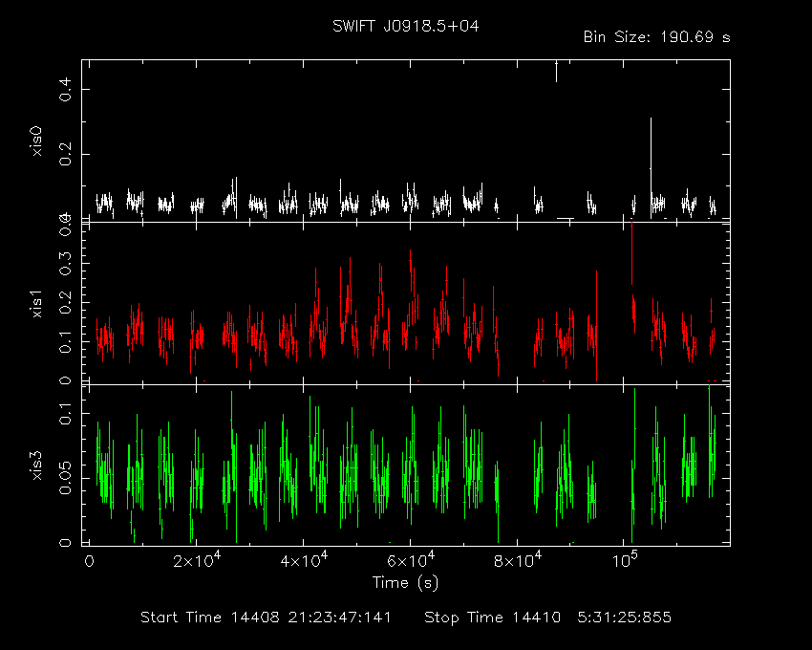Click the plot title SWIFT J0918.5+04

(x=405, y=27)
